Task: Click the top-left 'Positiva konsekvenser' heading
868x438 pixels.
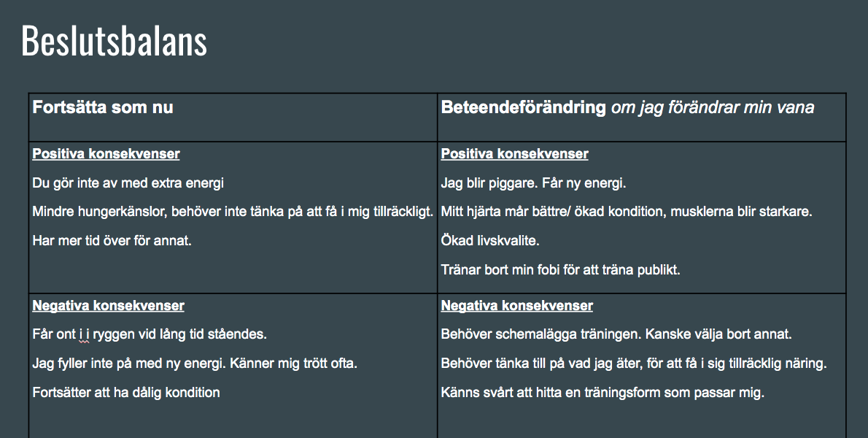Action: click(106, 154)
